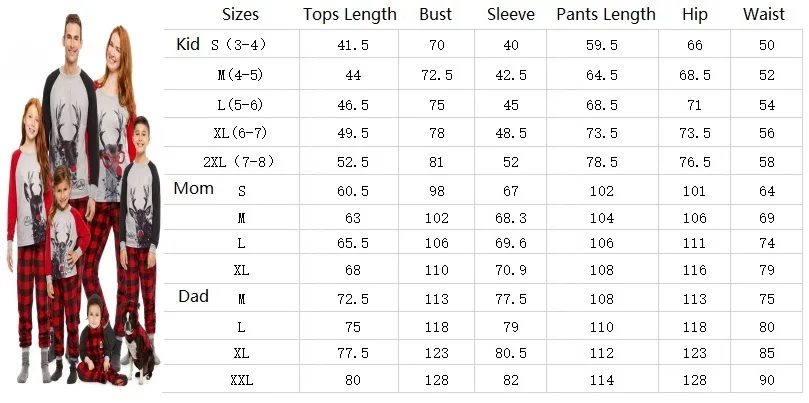Image resolution: width=809 pixels, height=403 pixels.
Task: Click the Kid L(5-6) size label
Action: click(x=240, y=105)
